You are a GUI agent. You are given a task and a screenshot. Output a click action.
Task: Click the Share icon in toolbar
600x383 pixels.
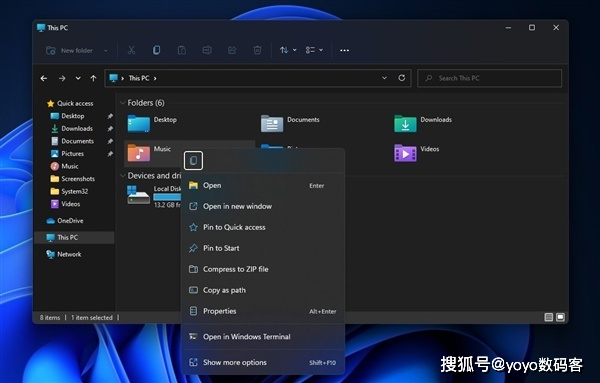coord(232,50)
